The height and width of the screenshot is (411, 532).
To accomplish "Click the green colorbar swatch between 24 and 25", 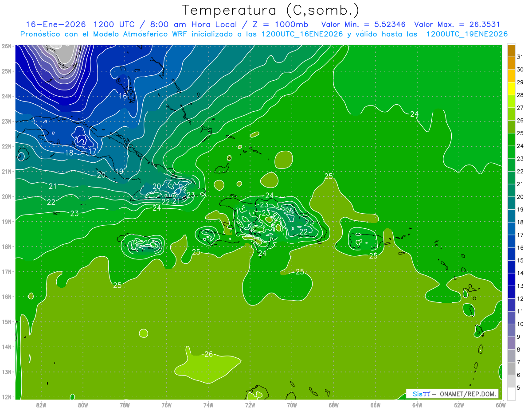I will 511,140.
